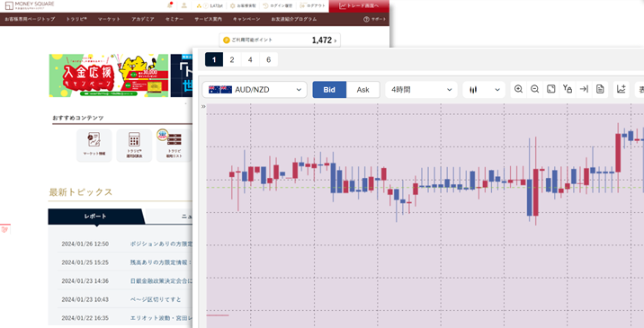Zoom in on the chart
Image resolution: width=644 pixels, height=328 pixels.
(x=518, y=89)
